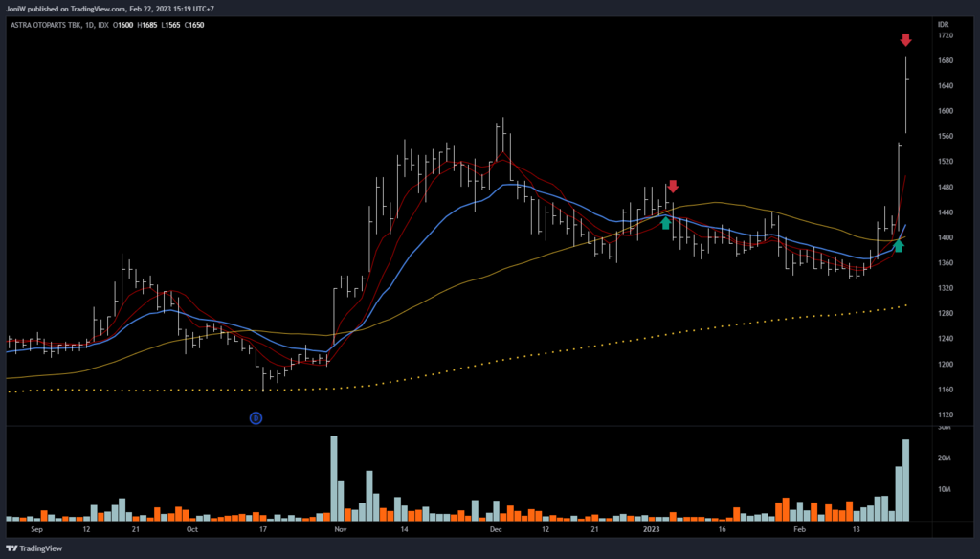Select the Sep label on the time axis
Screen dimensions: 980x559
click(37, 528)
